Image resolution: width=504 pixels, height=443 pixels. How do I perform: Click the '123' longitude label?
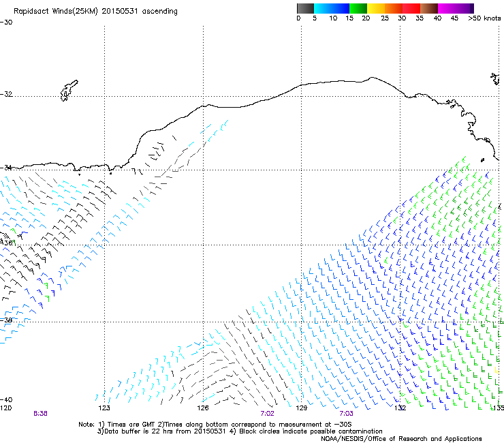coord(104,408)
